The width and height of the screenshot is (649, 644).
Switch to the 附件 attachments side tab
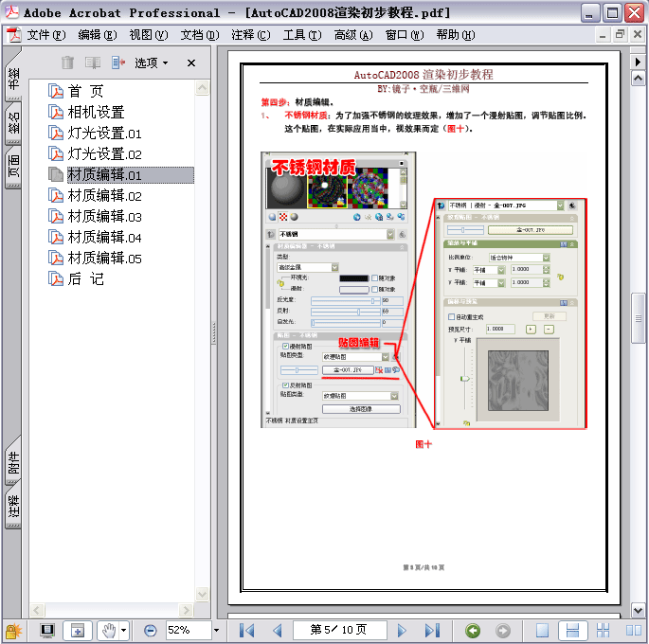(x=13, y=463)
